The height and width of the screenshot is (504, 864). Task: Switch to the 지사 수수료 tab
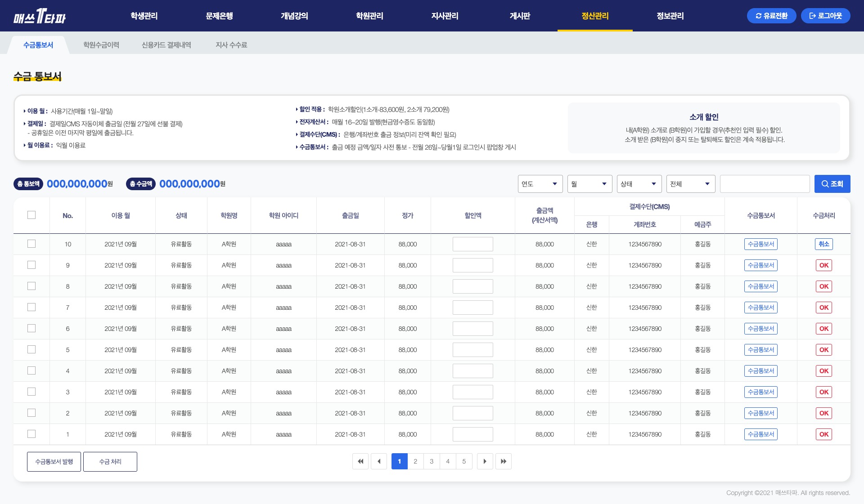coord(231,45)
